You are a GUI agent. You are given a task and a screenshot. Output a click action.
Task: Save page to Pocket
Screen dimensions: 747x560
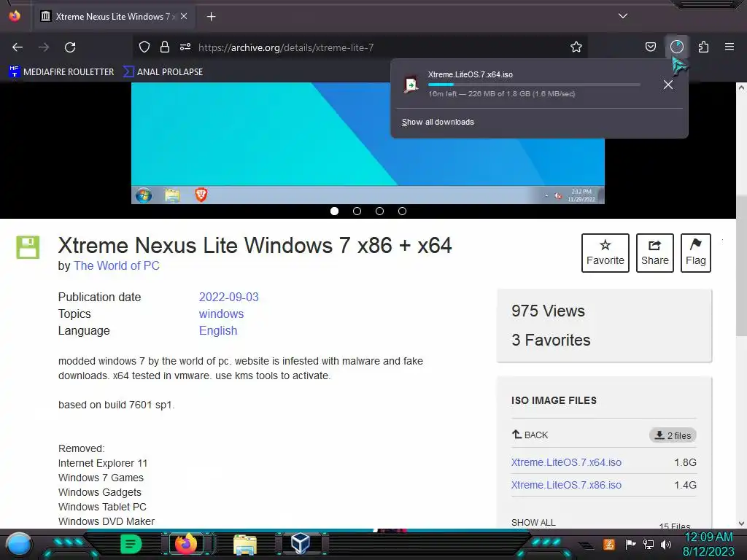point(650,47)
